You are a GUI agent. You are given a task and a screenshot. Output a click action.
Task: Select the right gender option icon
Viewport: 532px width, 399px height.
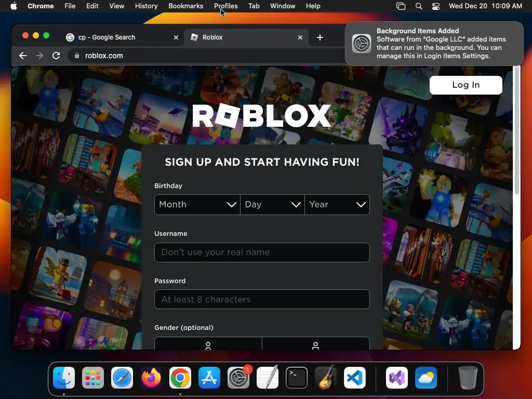tap(315, 345)
